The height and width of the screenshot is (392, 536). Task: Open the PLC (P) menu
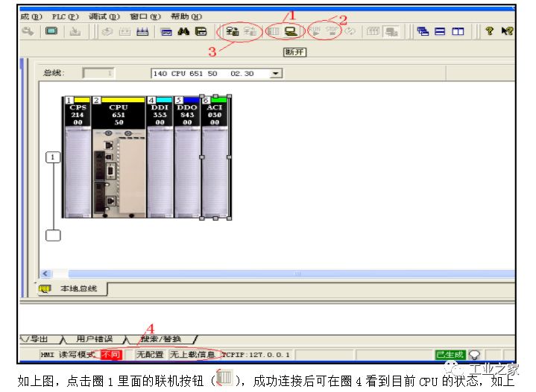point(65,16)
